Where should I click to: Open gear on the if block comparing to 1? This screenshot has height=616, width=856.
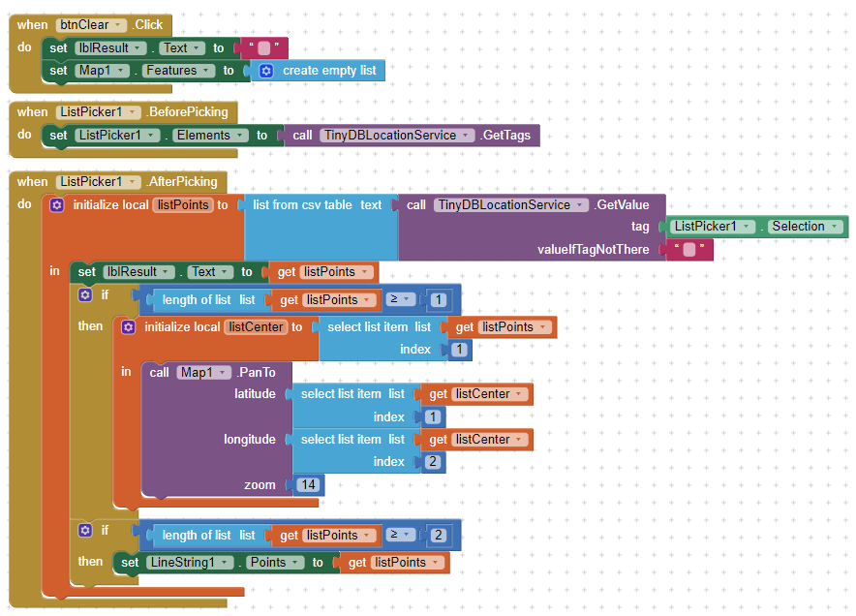[x=85, y=294]
